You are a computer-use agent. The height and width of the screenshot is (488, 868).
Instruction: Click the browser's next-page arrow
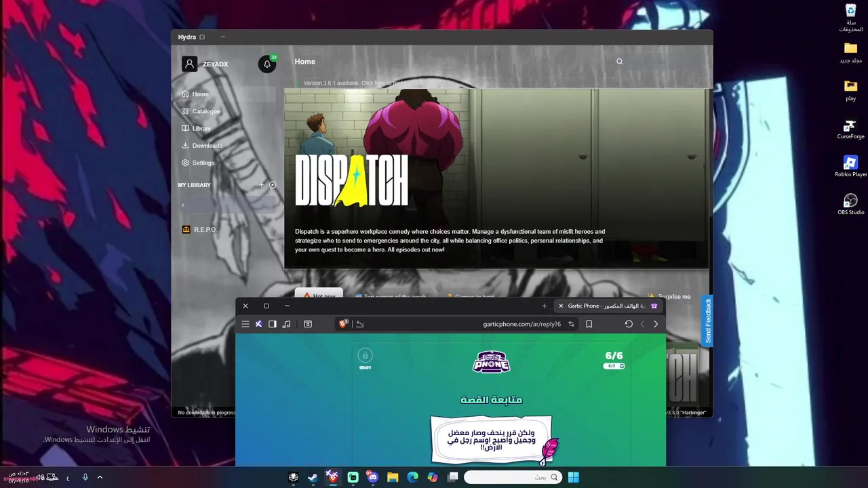[x=642, y=324]
